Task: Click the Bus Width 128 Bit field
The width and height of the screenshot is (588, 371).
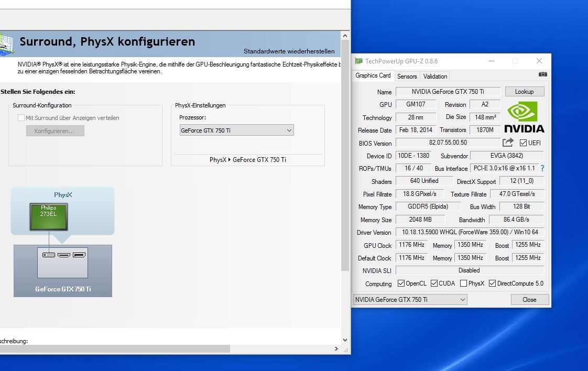Action: 521,206
